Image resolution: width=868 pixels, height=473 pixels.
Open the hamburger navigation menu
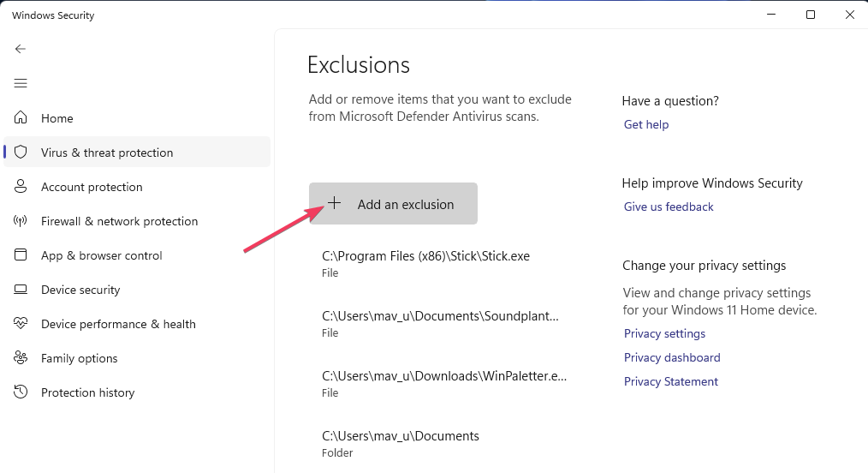[21, 83]
